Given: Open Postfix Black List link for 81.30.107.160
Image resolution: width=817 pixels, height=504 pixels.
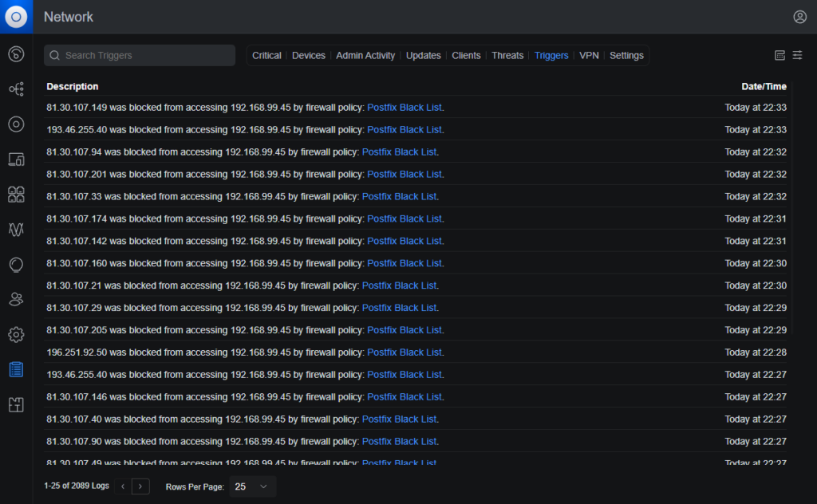Looking at the screenshot, I should 405,263.
